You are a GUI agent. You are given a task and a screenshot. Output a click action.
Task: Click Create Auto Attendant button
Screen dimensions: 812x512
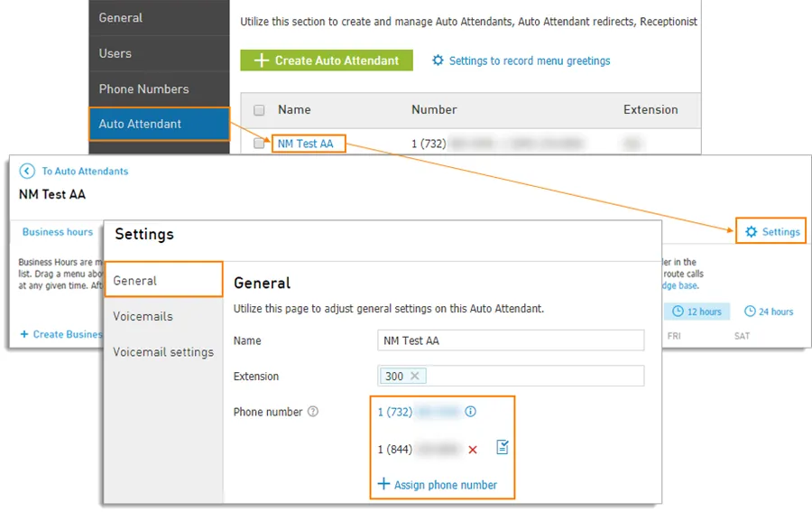click(x=327, y=61)
